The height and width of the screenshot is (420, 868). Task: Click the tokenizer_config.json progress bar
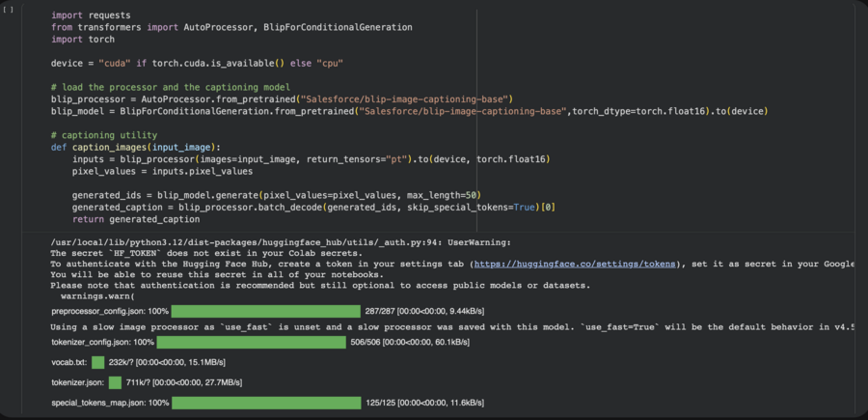tap(250, 342)
